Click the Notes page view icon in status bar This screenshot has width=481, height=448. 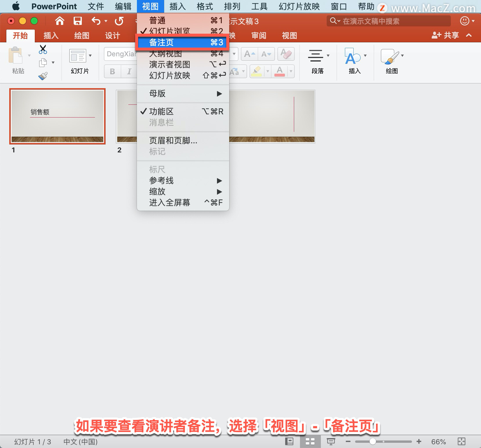point(289,442)
